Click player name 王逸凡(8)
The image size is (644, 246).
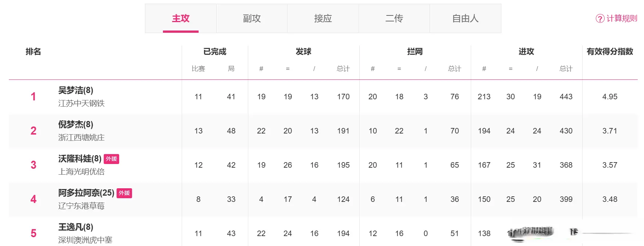(76, 227)
